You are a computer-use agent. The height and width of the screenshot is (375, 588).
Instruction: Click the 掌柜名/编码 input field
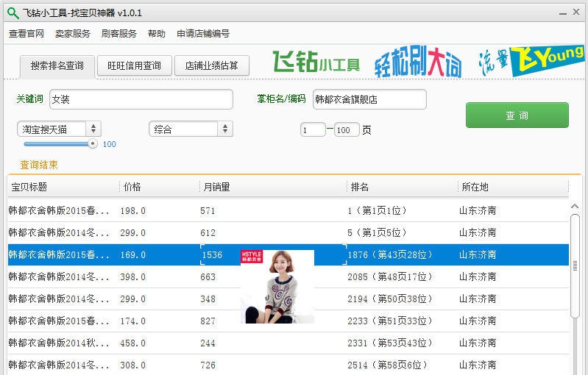tap(369, 99)
